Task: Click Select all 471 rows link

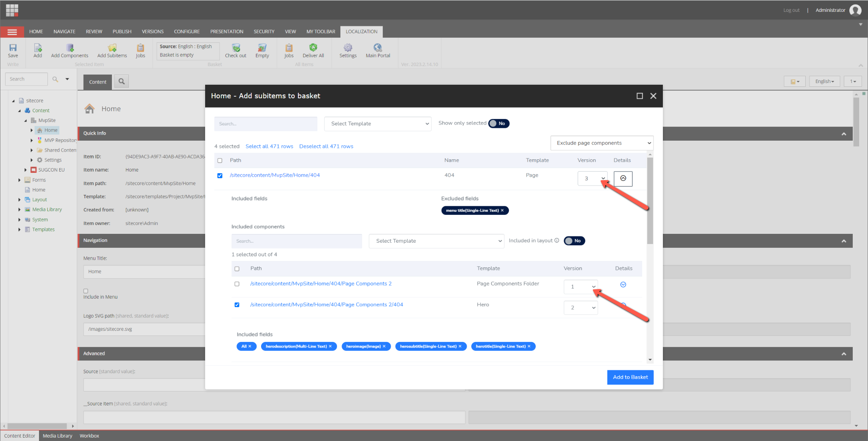Action: point(269,147)
